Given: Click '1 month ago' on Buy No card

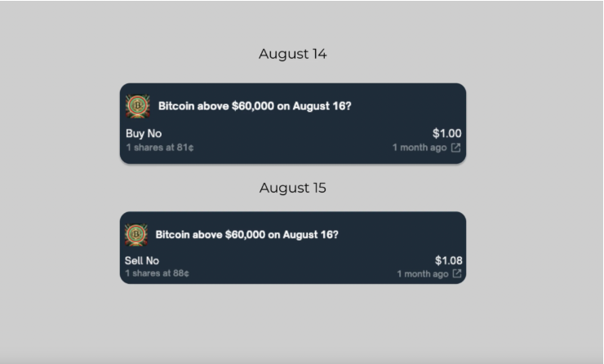Looking at the screenshot, I should [x=420, y=148].
